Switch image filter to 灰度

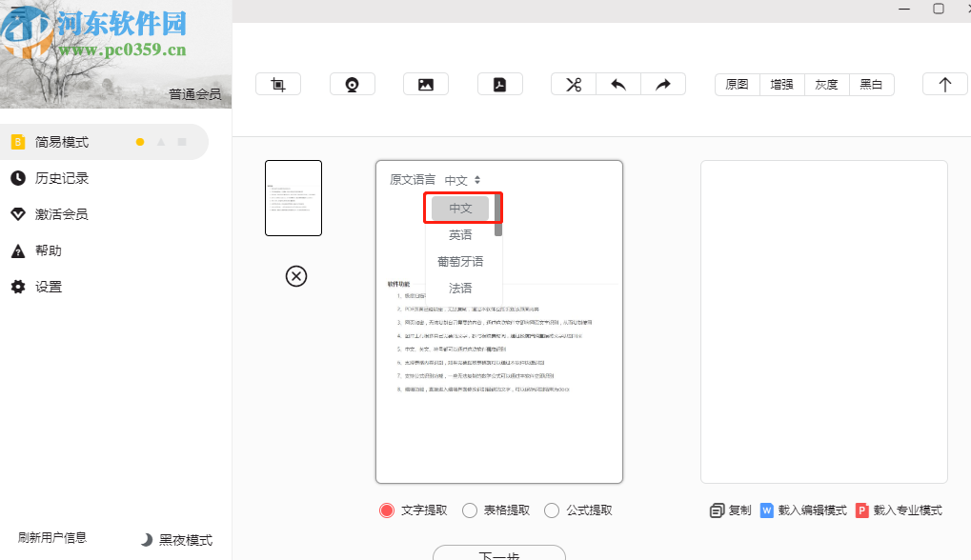[x=826, y=84]
